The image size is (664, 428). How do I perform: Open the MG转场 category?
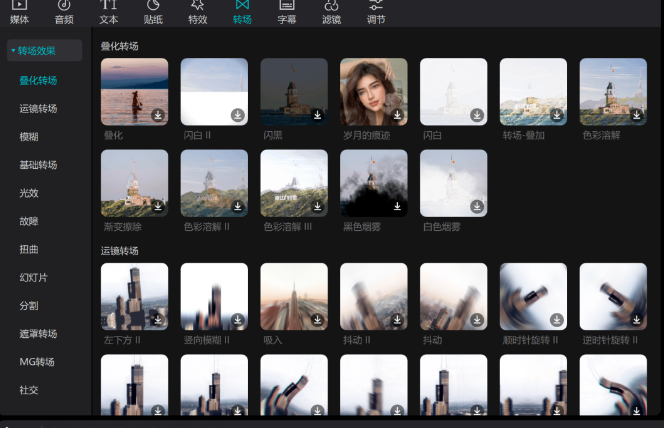tap(37, 362)
